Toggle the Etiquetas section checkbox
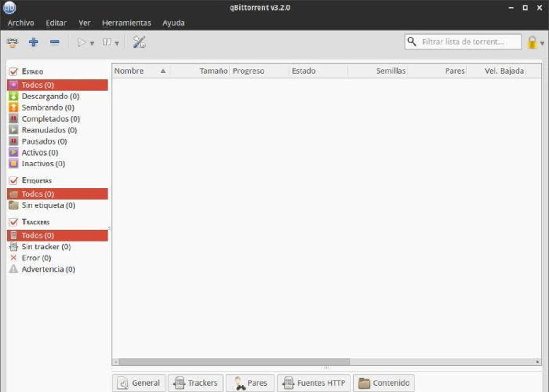The width and height of the screenshot is (549, 392). tap(13, 181)
